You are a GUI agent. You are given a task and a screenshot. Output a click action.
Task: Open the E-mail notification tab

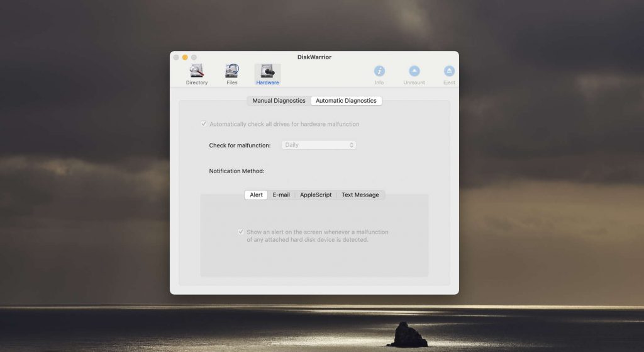pyautogui.click(x=281, y=195)
